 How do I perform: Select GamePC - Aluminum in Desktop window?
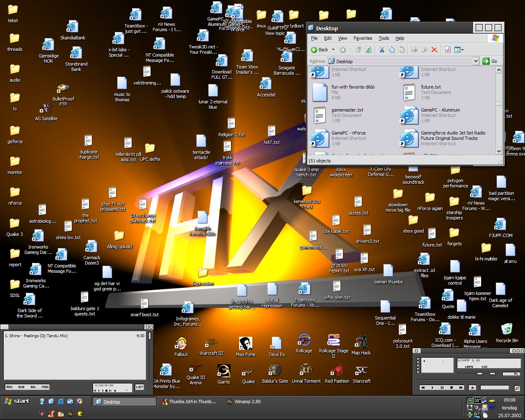point(431,115)
